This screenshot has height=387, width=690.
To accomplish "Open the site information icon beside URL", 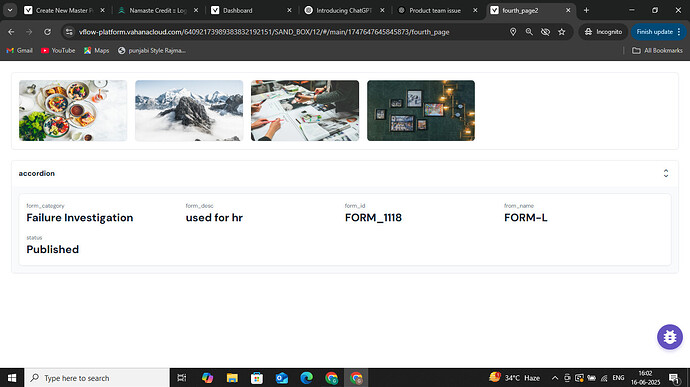I will (x=69, y=32).
